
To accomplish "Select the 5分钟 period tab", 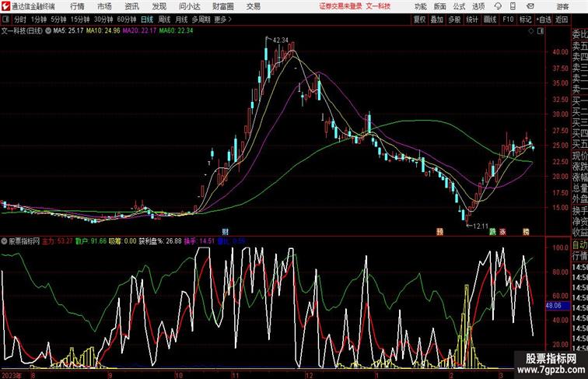I will point(58,19).
